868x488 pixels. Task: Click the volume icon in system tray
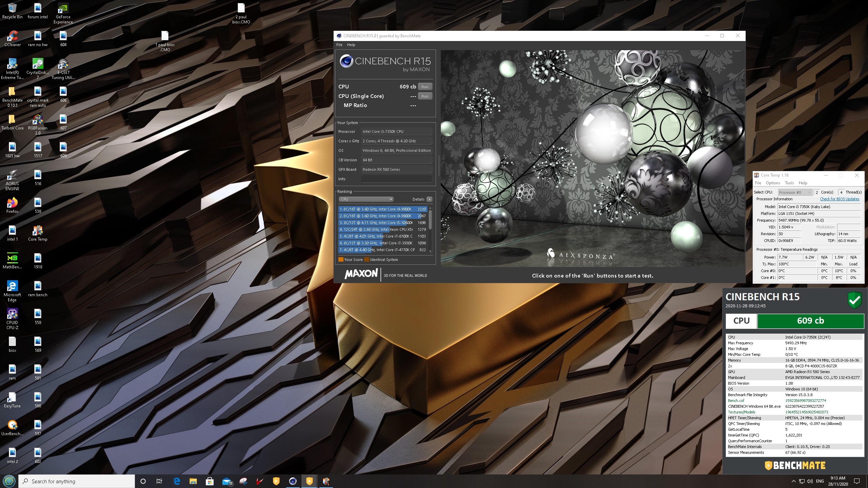[810, 481]
